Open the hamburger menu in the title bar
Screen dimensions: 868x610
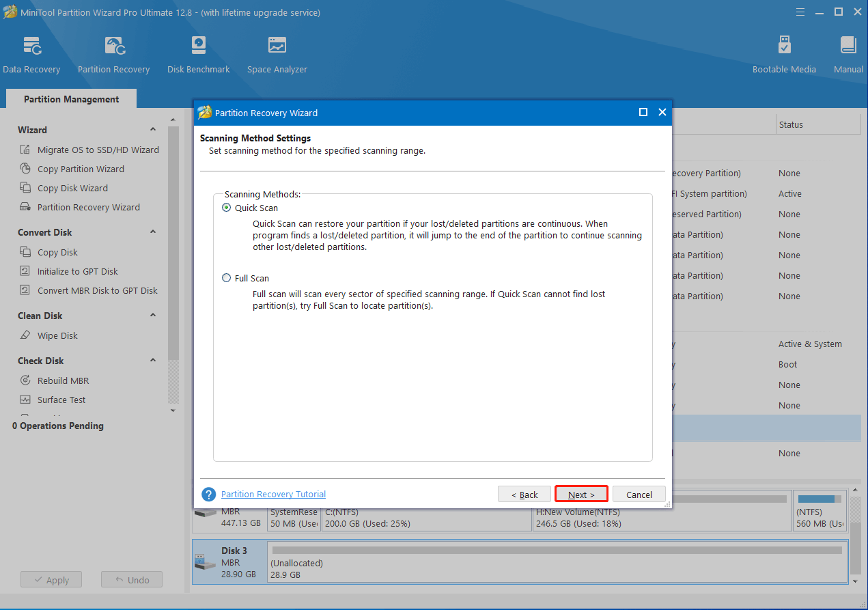pos(800,12)
